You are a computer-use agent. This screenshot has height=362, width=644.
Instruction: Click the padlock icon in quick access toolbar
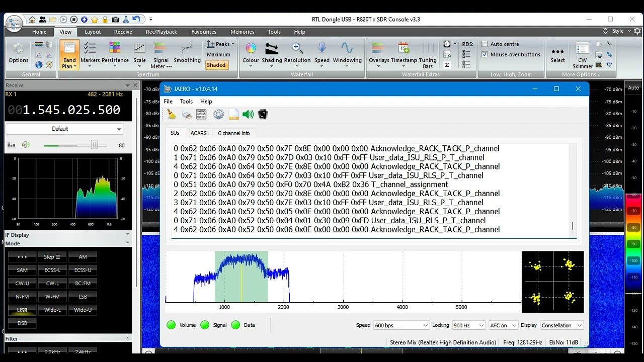pos(105,20)
